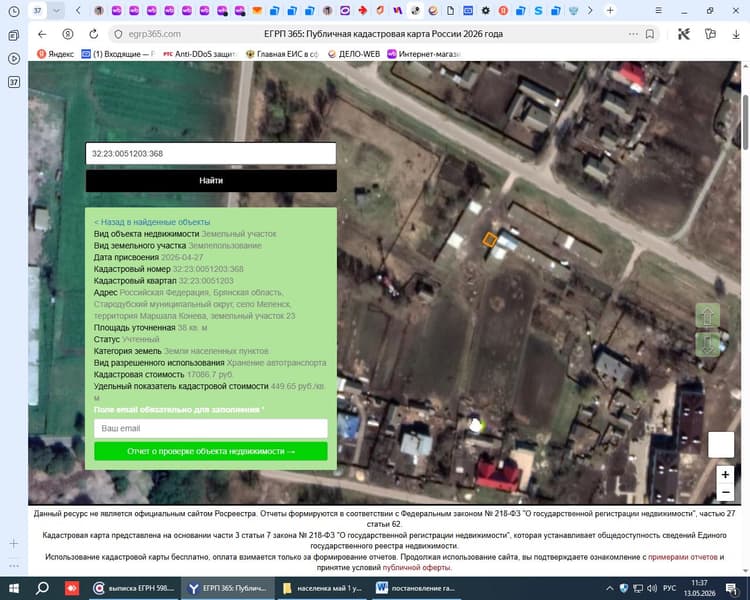Open the Anti-DDoS bookmark
750x600 pixels.
pos(200,54)
